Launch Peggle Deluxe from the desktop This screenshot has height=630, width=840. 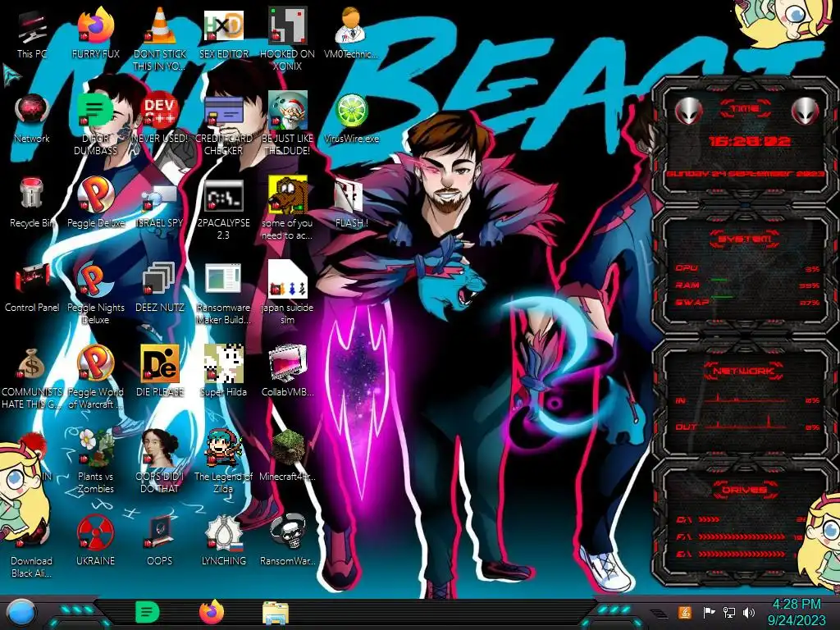point(96,203)
